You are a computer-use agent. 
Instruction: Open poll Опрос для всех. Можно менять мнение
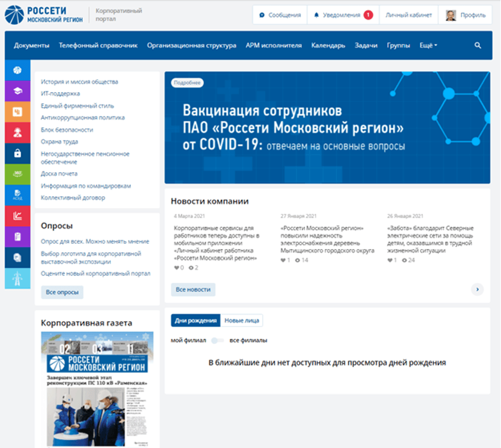click(95, 241)
